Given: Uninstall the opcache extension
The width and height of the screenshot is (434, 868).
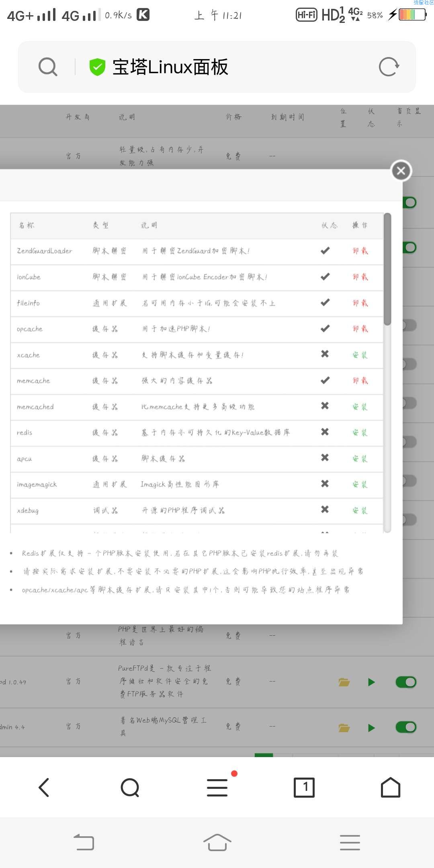Looking at the screenshot, I should pos(360,329).
